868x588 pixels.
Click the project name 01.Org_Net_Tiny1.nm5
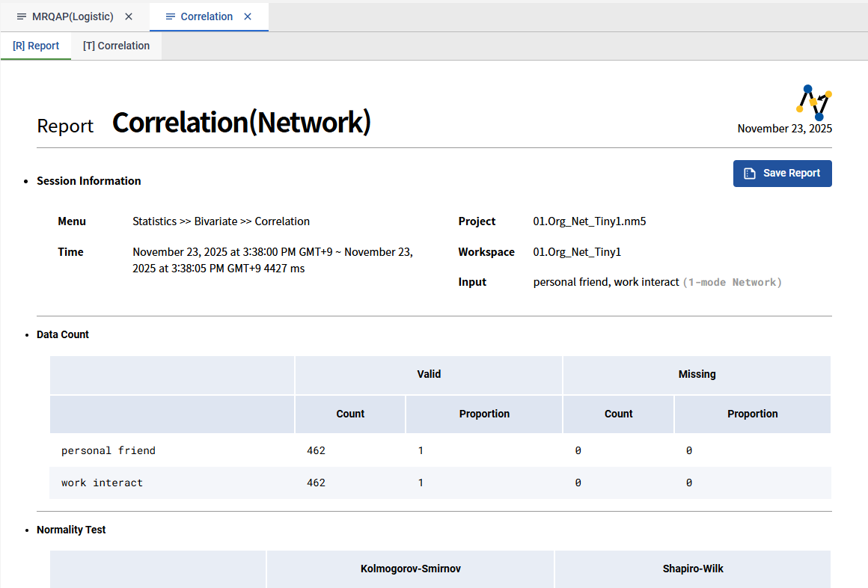590,221
